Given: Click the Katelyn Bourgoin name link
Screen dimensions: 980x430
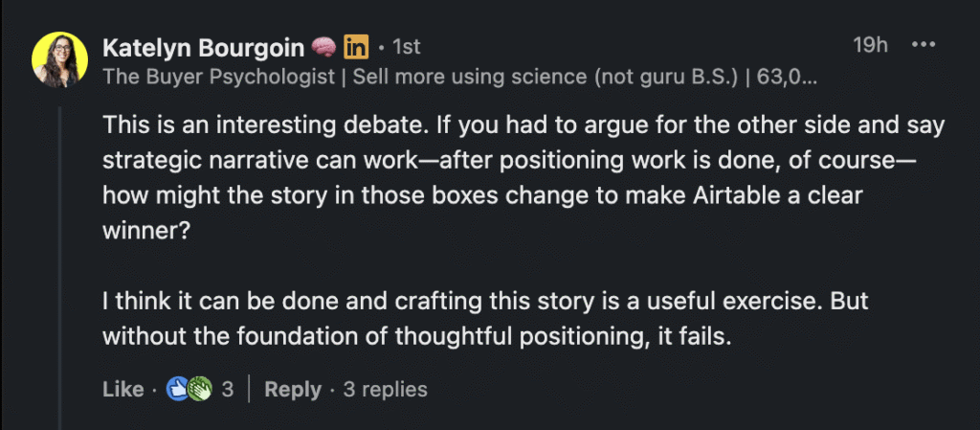Looking at the screenshot, I should 204,46.
